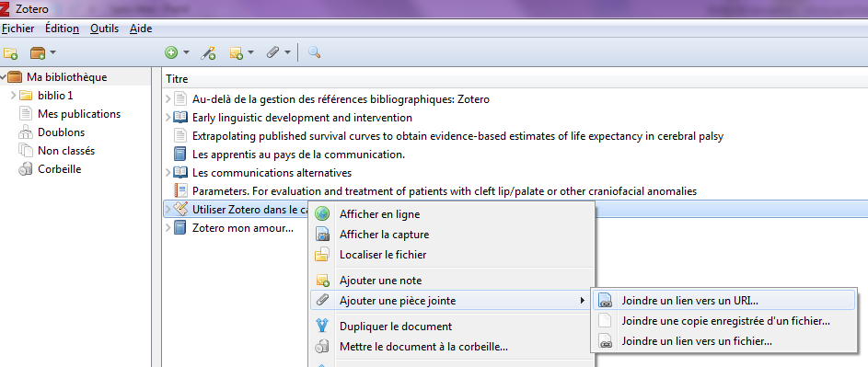Click the paperclip Add Attachment toolbar icon
Image resolution: width=868 pixels, height=367 pixels.
click(x=272, y=53)
